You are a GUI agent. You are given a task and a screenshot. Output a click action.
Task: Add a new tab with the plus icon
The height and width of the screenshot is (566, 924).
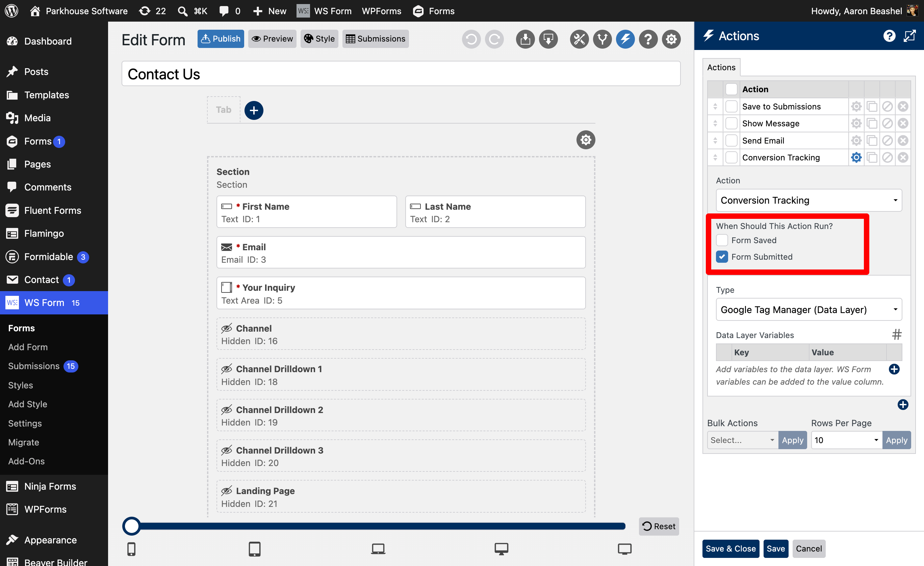(254, 110)
